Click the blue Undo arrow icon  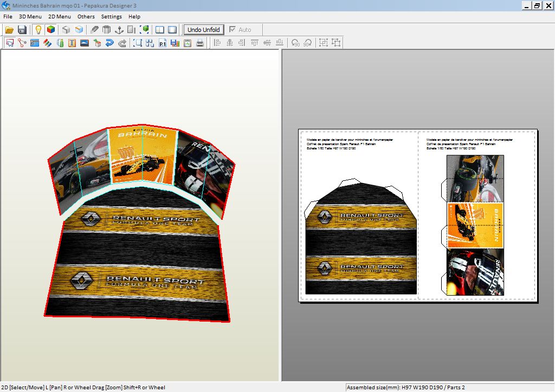109,43
